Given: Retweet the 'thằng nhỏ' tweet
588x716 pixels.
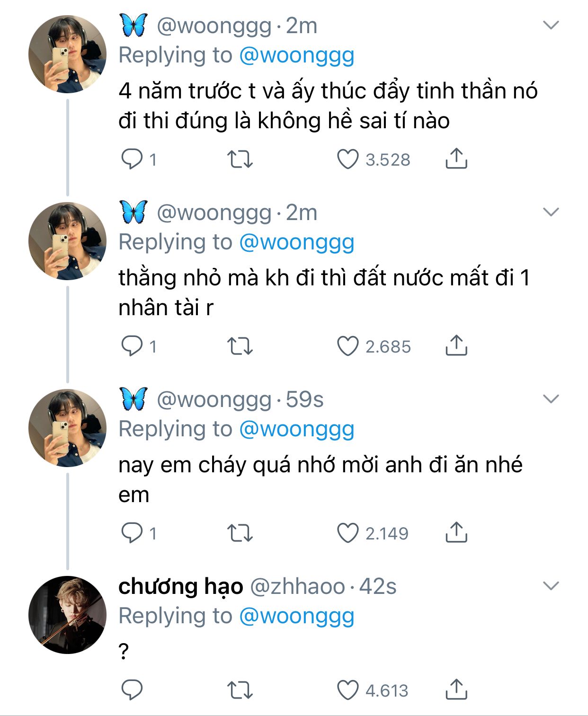Looking at the screenshot, I should (240, 346).
